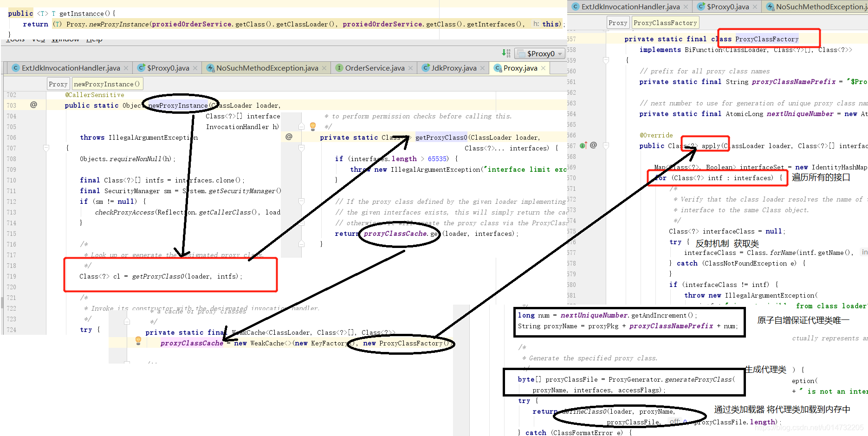Click the number 65535 in the code
This screenshot has height=436, width=868.
click(x=438, y=159)
